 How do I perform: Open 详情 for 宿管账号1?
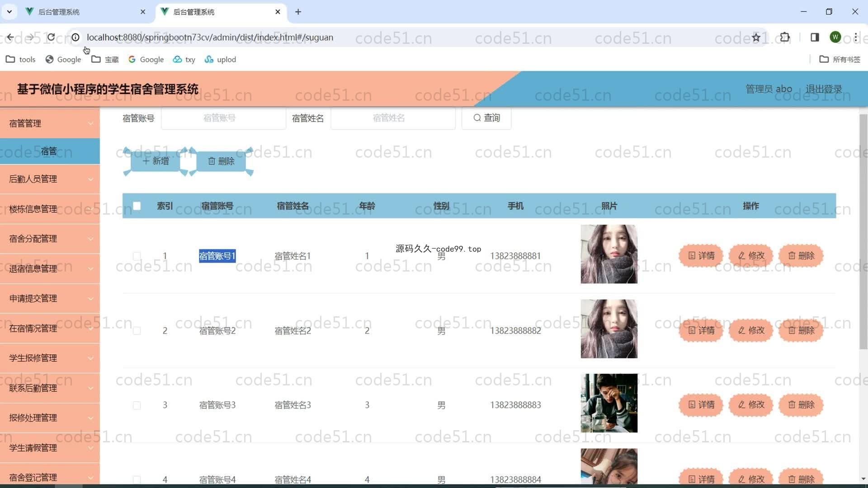[x=701, y=256]
